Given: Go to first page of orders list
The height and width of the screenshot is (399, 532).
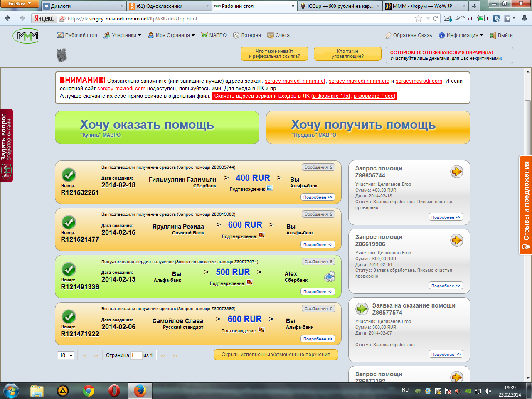Looking at the screenshot, I should point(85,355).
